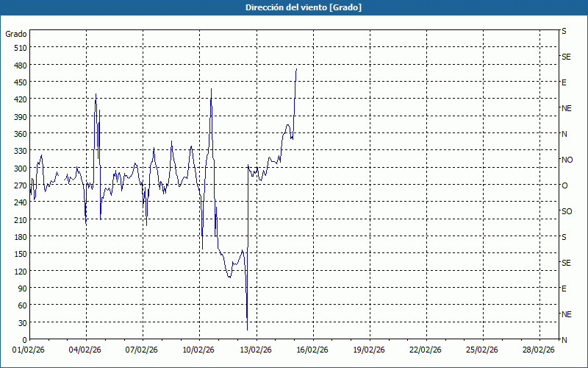The width and height of the screenshot is (588, 368).
Task: Select the 510 value on the left axis
Action: coord(18,48)
